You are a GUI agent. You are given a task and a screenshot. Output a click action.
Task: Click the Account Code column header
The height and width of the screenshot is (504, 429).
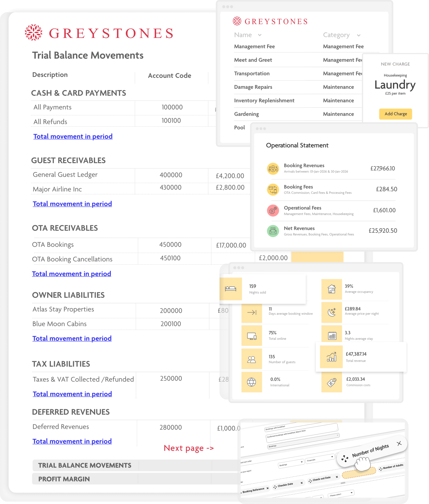click(x=169, y=76)
